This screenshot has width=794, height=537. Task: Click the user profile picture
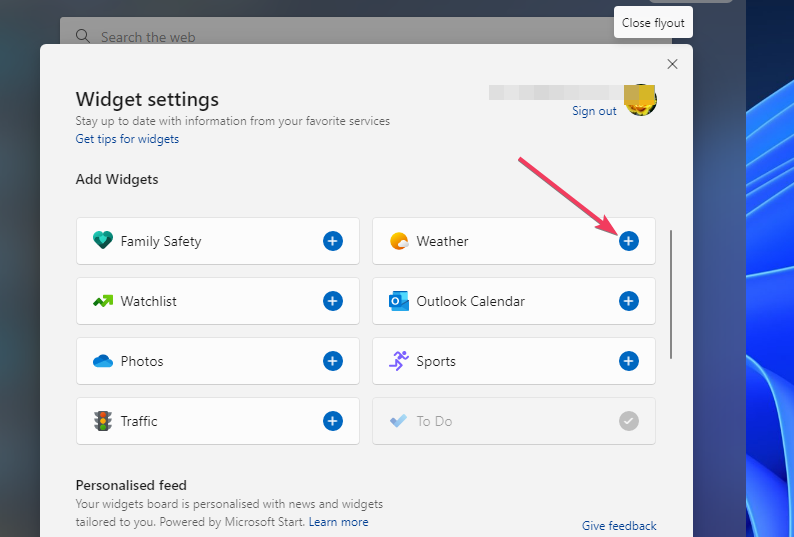point(640,100)
